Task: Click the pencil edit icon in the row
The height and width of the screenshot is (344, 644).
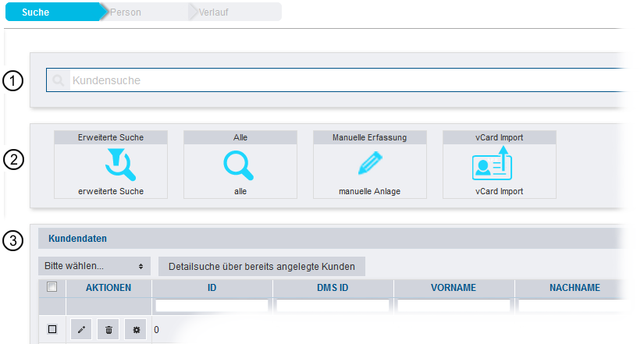Action: pos(81,330)
